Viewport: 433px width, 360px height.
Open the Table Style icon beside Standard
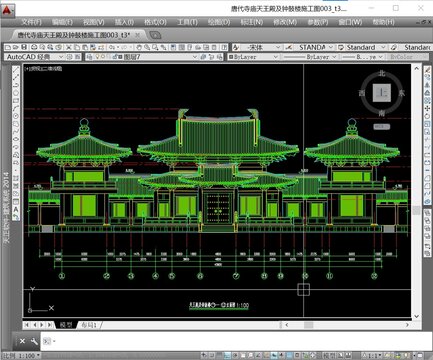(341, 48)
